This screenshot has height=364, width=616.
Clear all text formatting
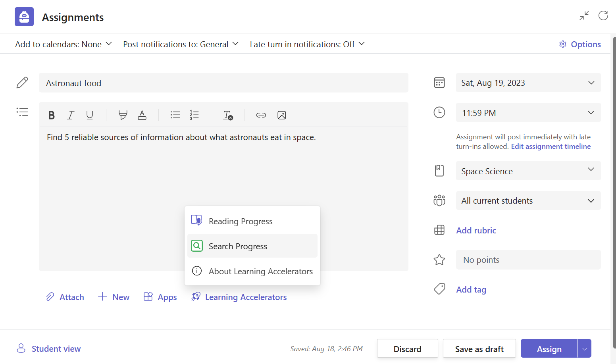[227, 115]
